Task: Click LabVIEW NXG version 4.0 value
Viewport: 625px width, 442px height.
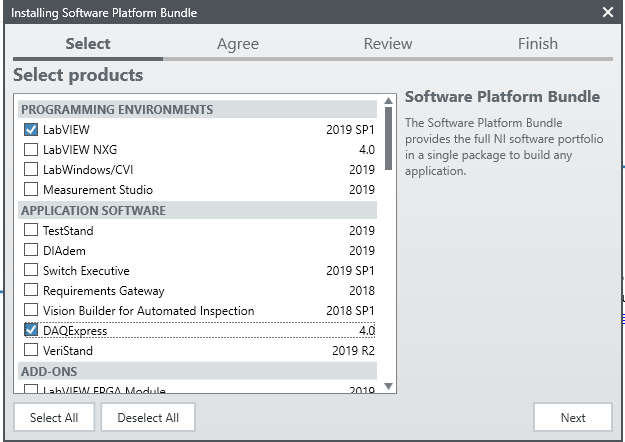Action: (x=367, y=149)
